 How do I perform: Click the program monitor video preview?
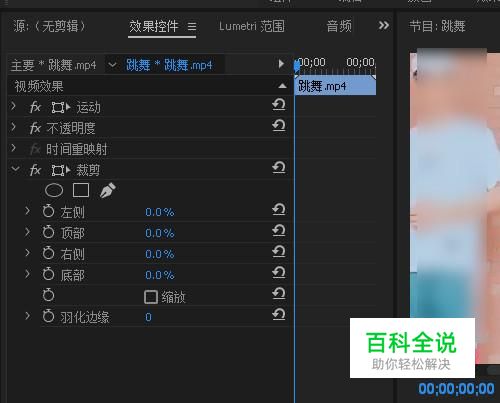point(455,207)
